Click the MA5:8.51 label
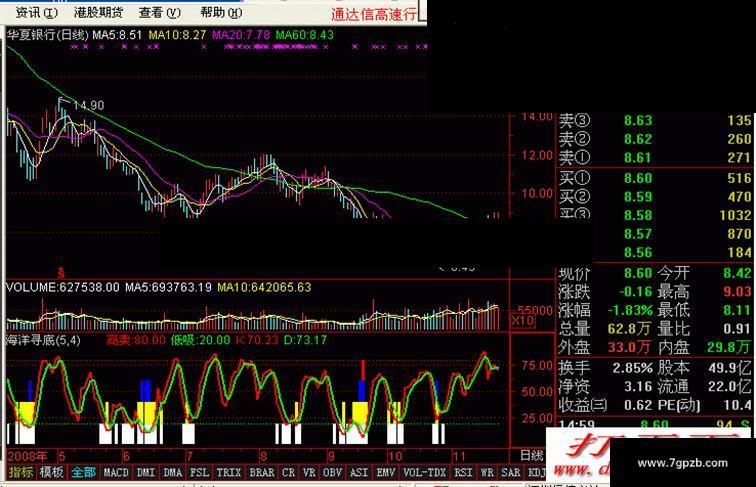The image size is (756, 487). [117, 35]
